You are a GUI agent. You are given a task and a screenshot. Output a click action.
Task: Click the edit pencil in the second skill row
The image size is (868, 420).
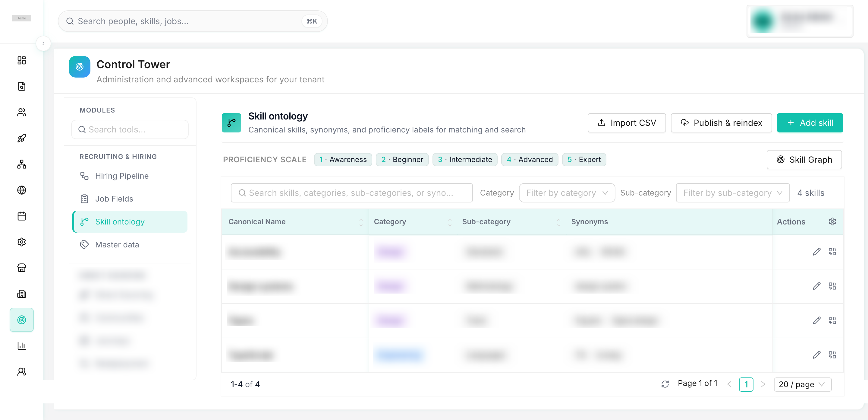[816, 286]
